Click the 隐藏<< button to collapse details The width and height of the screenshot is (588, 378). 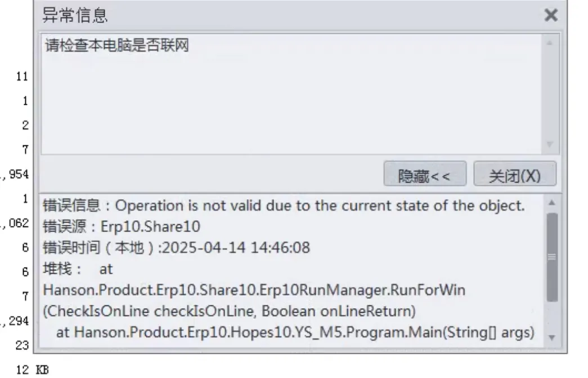click(x=424, y=176)
